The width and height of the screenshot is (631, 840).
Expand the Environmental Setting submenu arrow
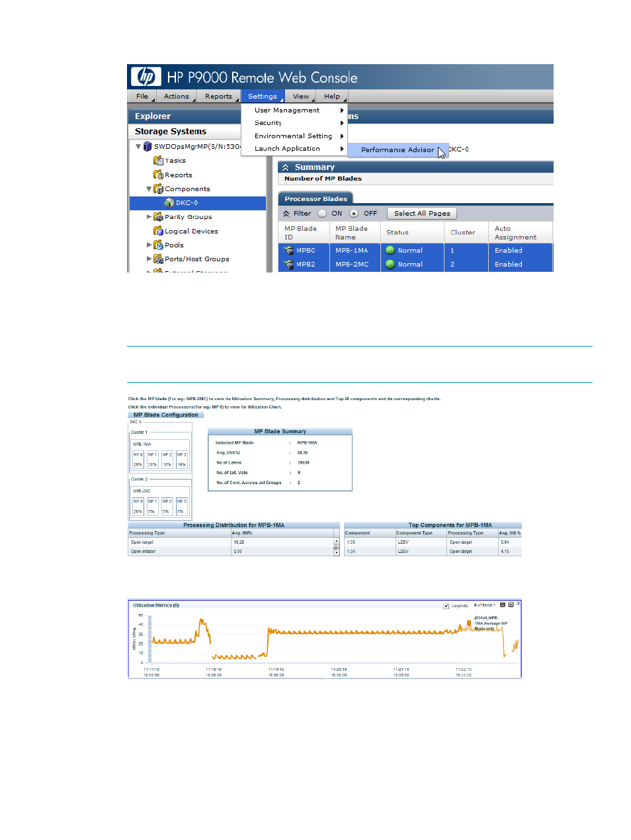click(342, 136)
